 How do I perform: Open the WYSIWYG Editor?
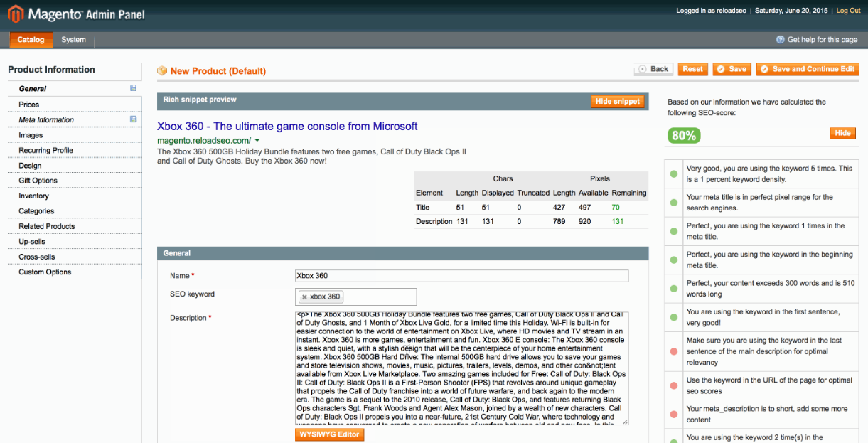coord(329,434)
